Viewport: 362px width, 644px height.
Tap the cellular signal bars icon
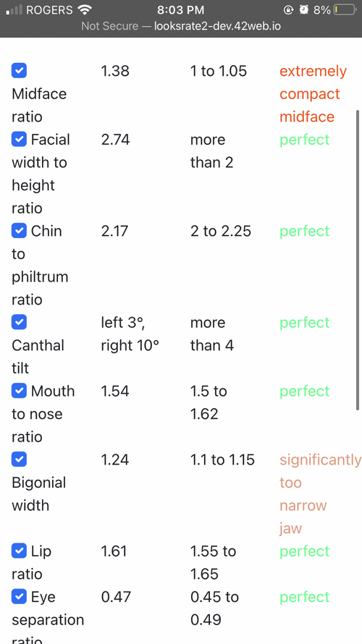pyautogui.click(x=14, y=10)
